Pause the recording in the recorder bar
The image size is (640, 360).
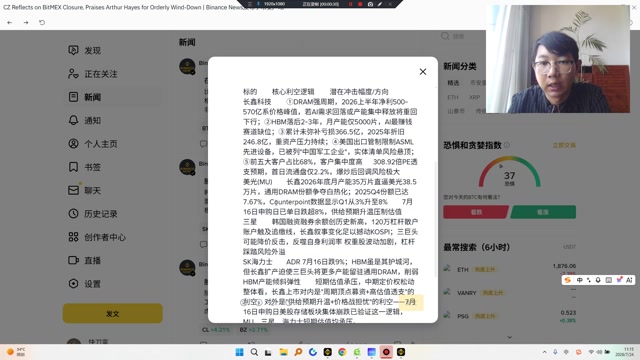click(350, 4)
